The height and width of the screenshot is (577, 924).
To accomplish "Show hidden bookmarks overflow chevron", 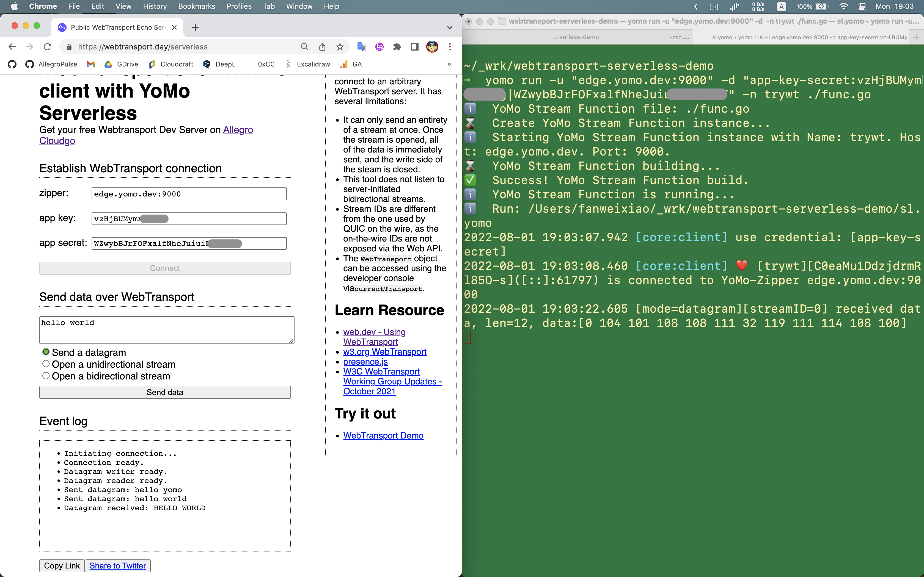I will [x=449, y=64].
